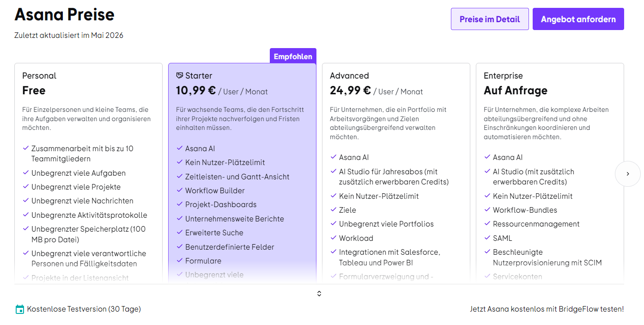The width and height of the screenshot is (644, 325).
Task: Click the checkmark beside Ressourcenmanagement
Action: pos(487,224)
